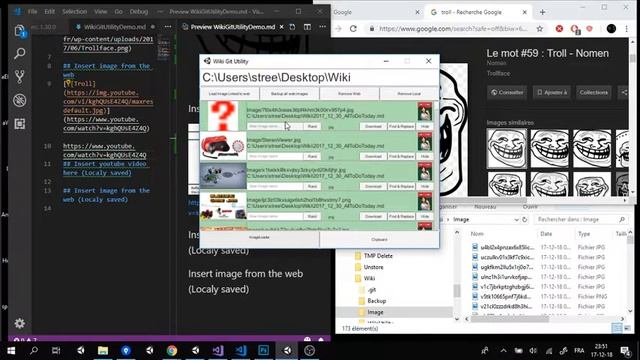The width and height of the screenshot is (640, 360).
Task: Open the File menu in VS Code
Action: tap(33, 11)
